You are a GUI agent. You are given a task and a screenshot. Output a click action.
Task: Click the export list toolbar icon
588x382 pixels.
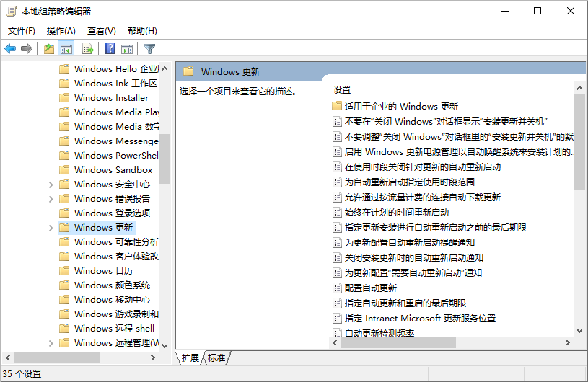point(88,49)
